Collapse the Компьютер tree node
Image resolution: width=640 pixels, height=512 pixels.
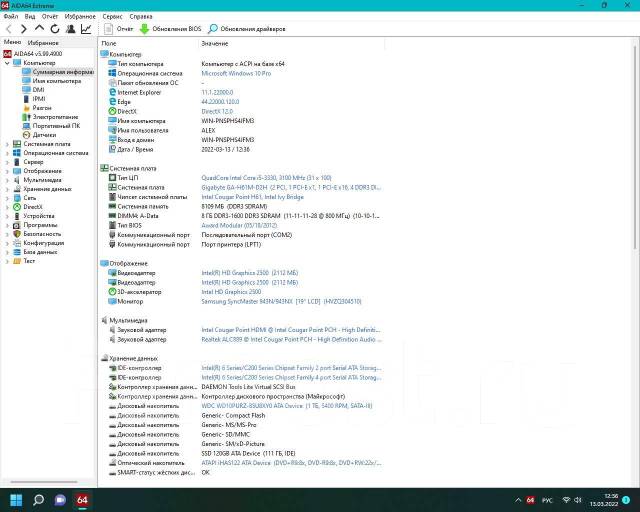[7, 63]
